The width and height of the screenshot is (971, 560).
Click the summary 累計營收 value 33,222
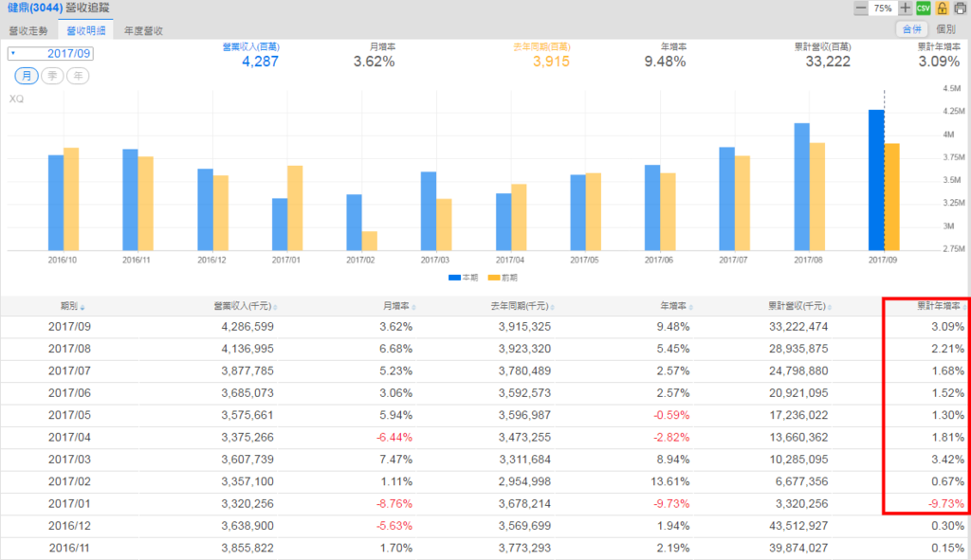pos(828,62)
